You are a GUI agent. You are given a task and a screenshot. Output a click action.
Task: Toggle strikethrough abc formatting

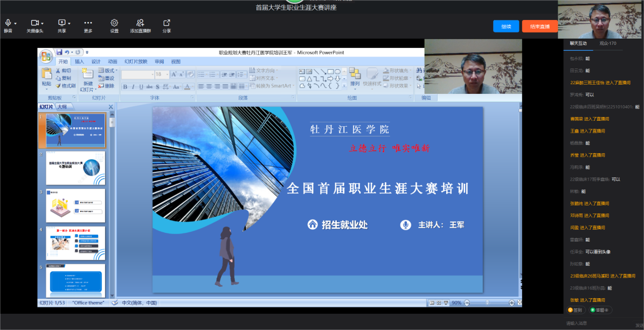click(149, 87)
